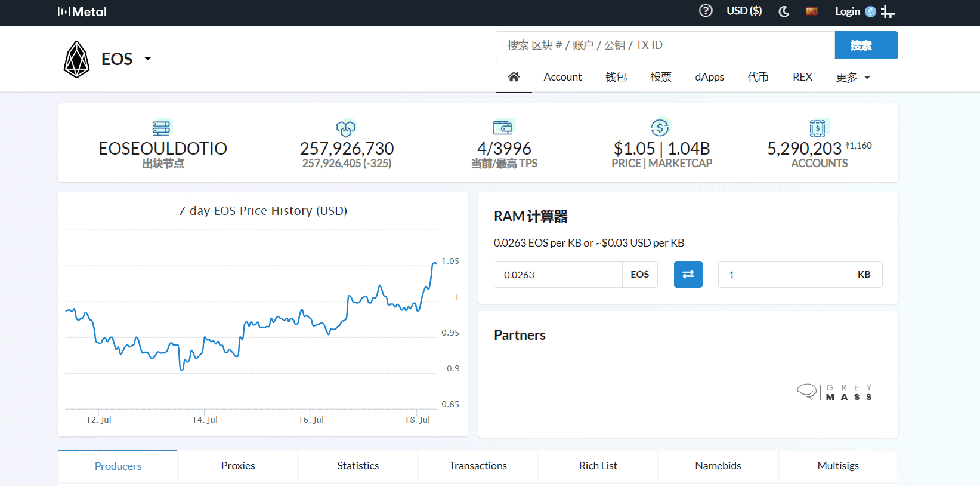Open the Greymass partner logo

coord(835,392)
